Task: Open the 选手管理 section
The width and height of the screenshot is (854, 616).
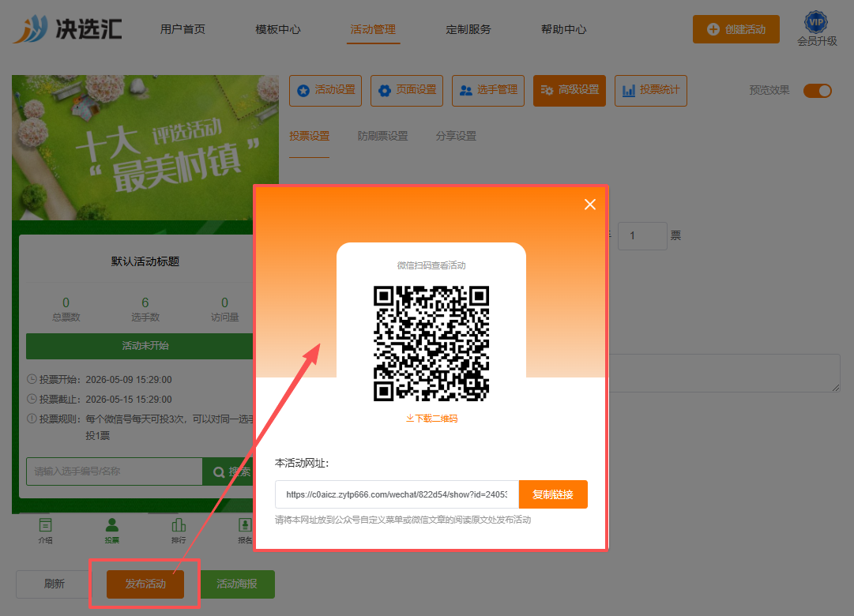Action: click(488, 90)
